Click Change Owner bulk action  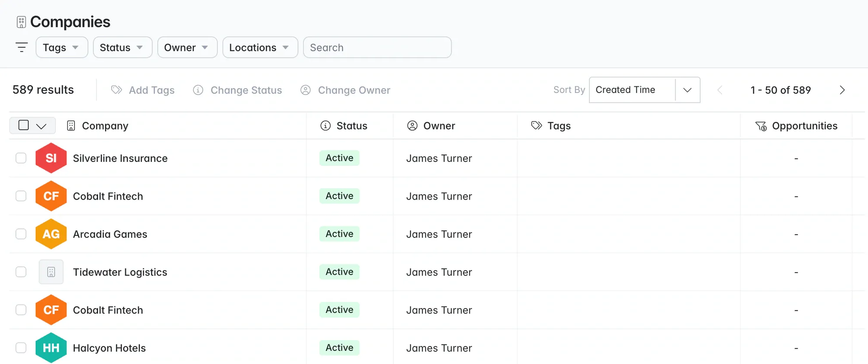pos(345,90)
